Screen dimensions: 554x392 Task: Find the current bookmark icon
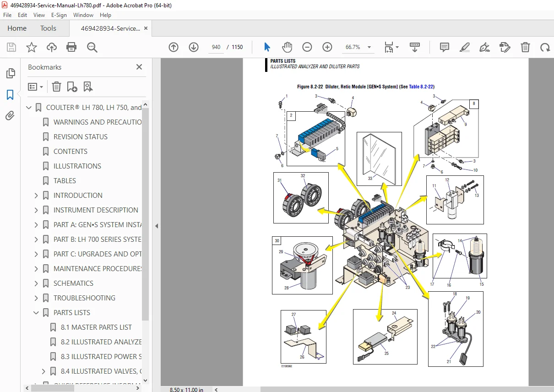click(88, 87)
